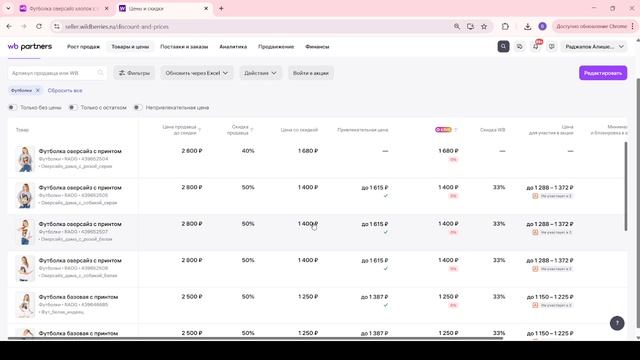The width and height of the screenshot is (640, 360).
Task: Open Финансы menu
Action: click(x=317, y=47)
